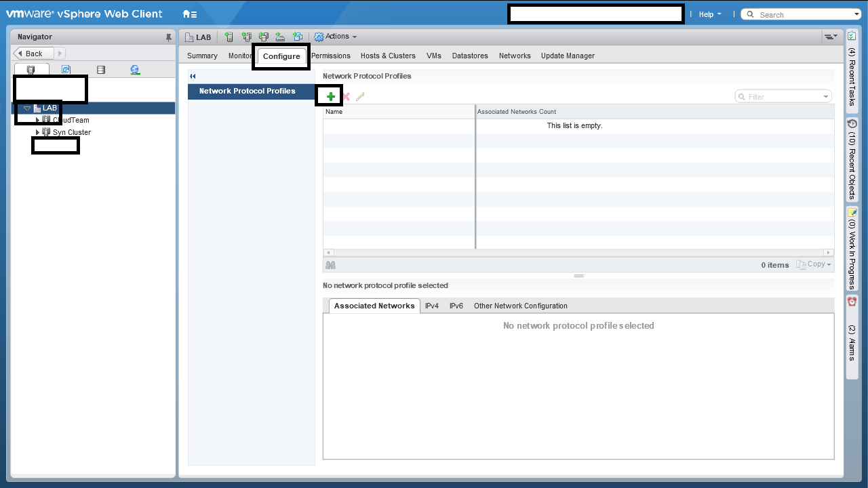
Task: Expand the Syn Cluster tree node
Action: (x=38, y=132)
